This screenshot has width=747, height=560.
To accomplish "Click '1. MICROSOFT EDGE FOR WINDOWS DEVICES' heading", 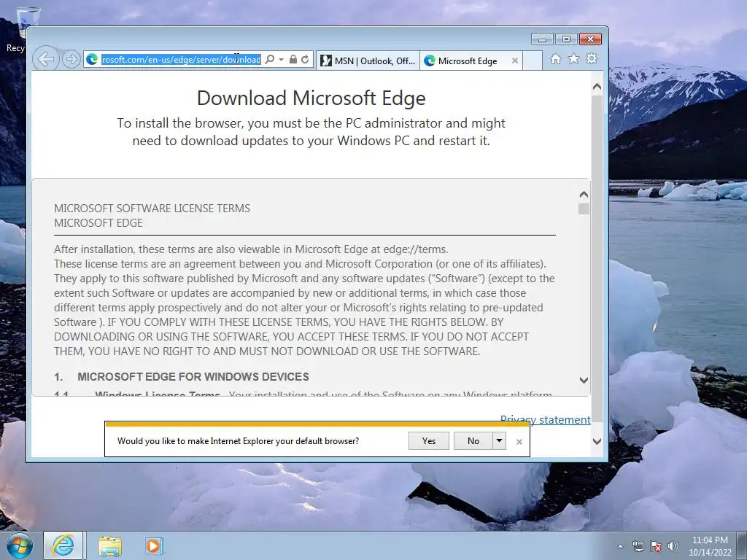I will coord(182,377).
